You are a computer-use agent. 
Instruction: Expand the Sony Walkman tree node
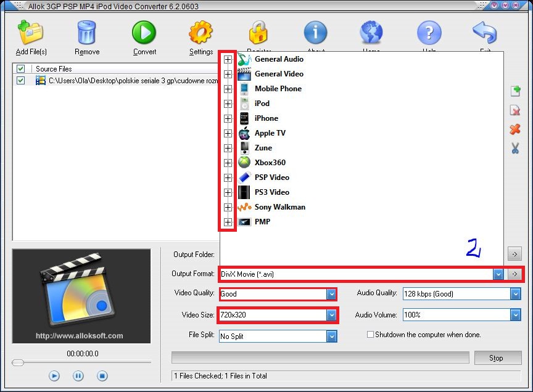click(x=228, y=207)
